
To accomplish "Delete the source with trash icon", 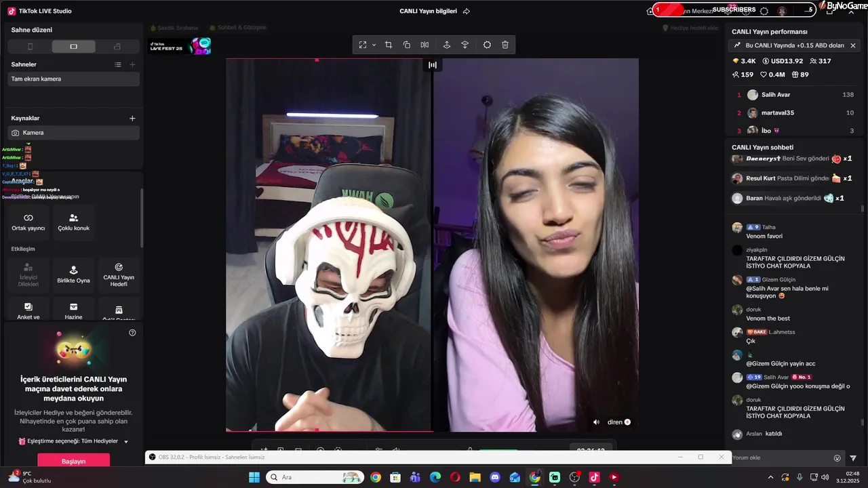I will point(505,45).
